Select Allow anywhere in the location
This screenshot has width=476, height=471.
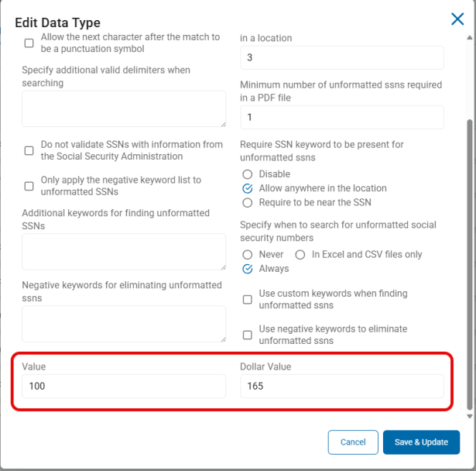click(x=248, y=188)
